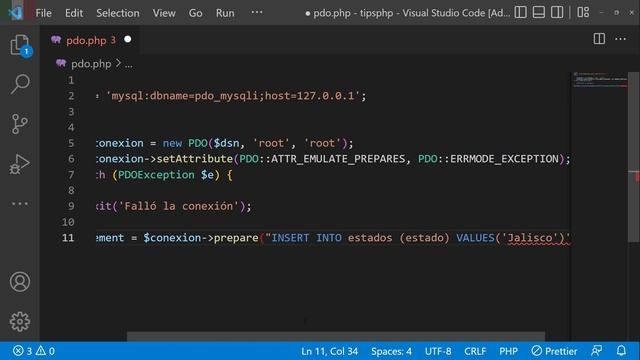Image resolution: width=640 pixels, height=360 pixels.
Task: Click the PDOException text on line 7
Action: click(x=156, y=175)
